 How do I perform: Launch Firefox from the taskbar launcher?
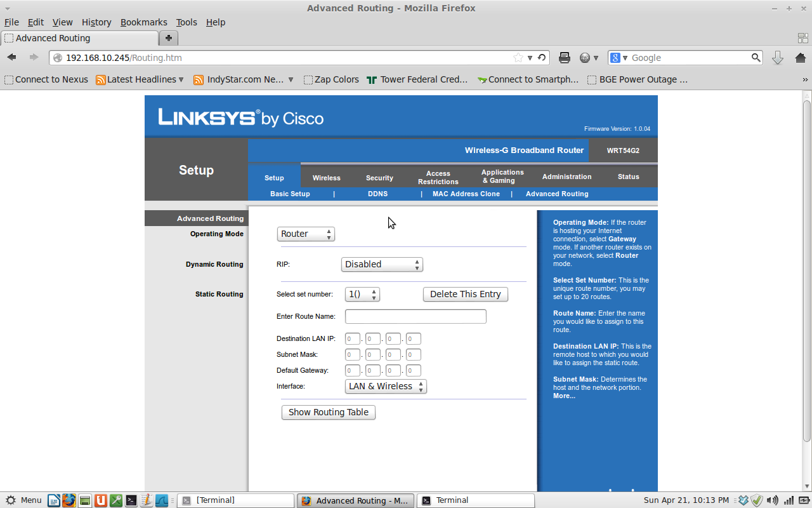(69, 500)
